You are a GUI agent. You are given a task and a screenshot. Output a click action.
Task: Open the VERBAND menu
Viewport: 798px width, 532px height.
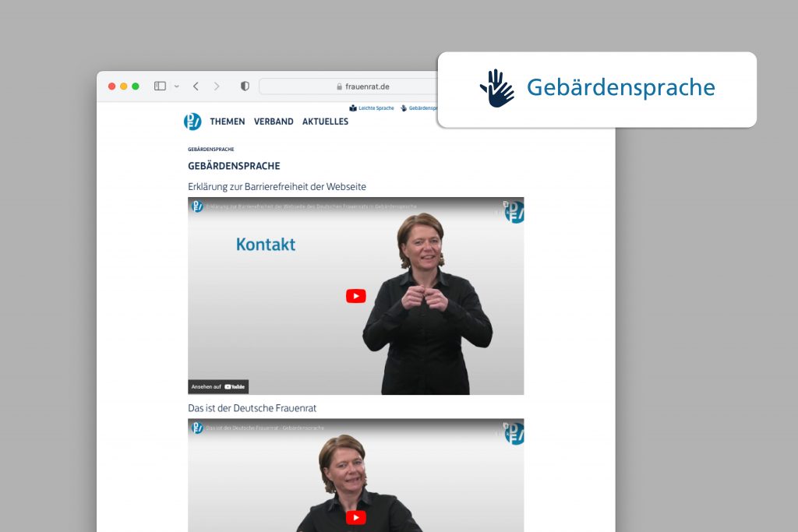tap(274, 122)
